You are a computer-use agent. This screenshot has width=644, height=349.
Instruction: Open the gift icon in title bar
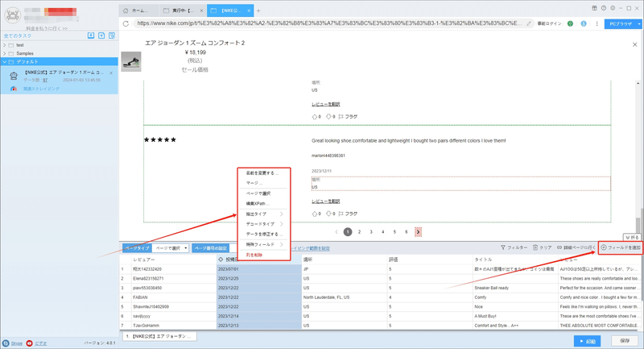coord(594,8)
